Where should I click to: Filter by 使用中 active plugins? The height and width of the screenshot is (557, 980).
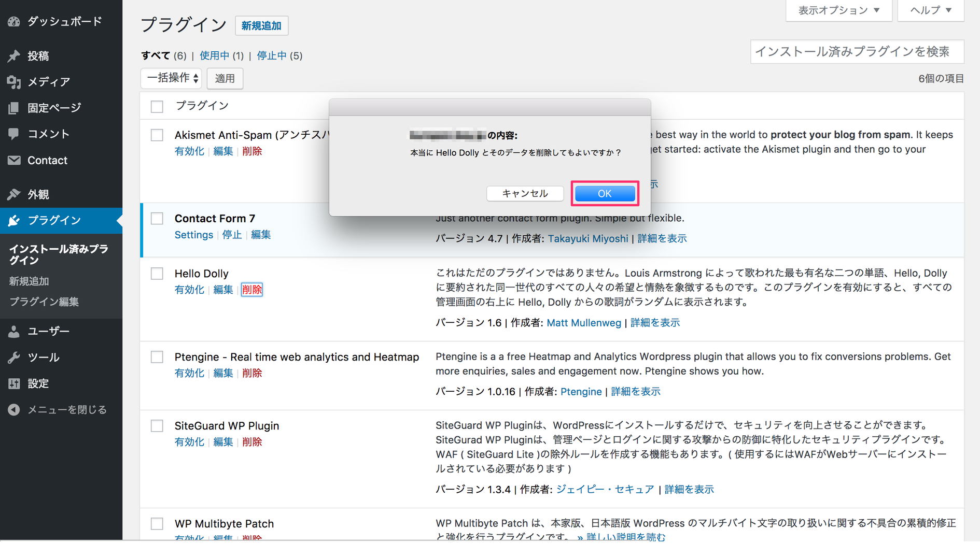[x=214, y=55]
